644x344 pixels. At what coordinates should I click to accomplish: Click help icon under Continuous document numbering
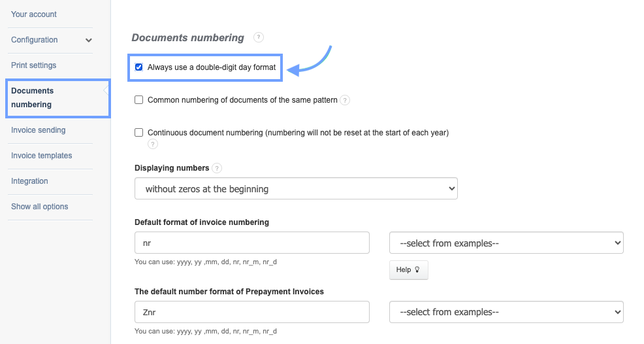tap(153, 144)
